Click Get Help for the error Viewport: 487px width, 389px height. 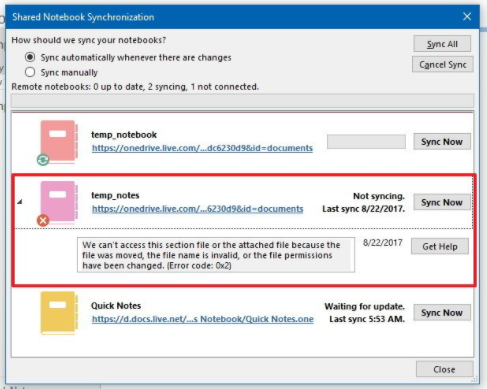coord(440,246)
